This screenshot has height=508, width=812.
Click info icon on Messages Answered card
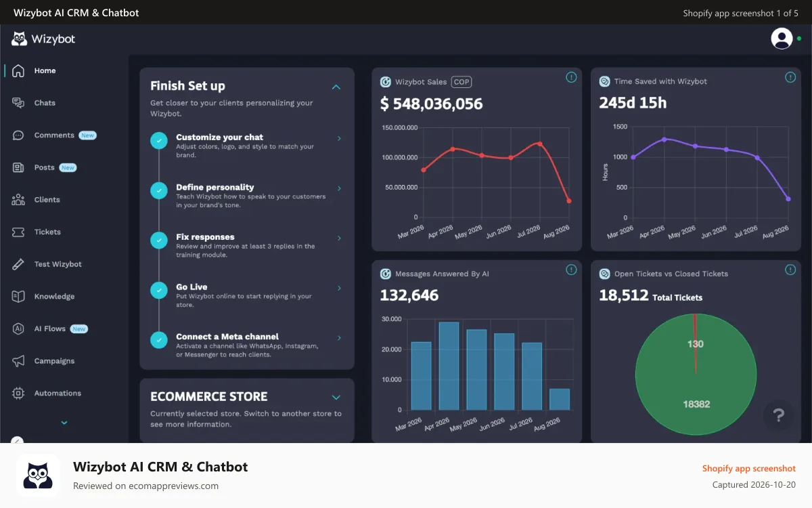click(x=571, y=270)
